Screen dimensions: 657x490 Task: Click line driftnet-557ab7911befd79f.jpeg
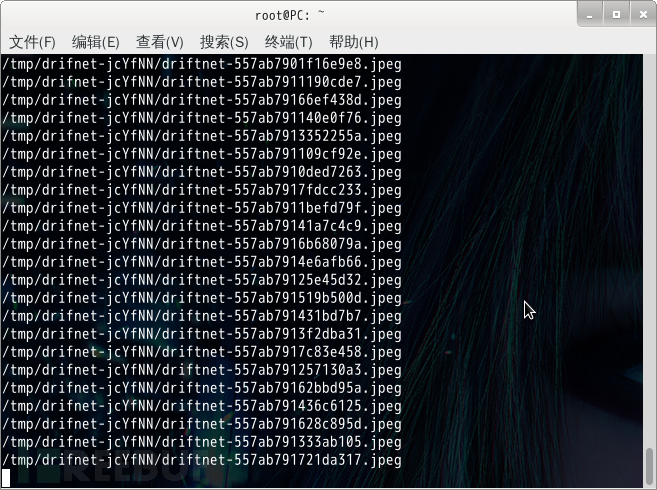(x=202, y=208)
